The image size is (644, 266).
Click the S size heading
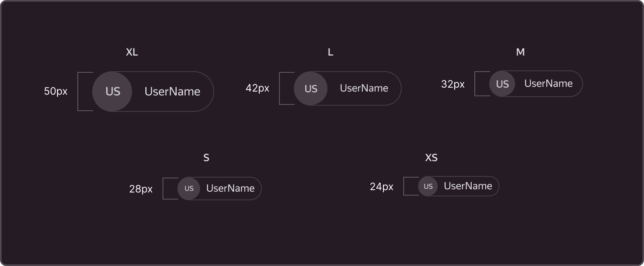click(206, 158)
